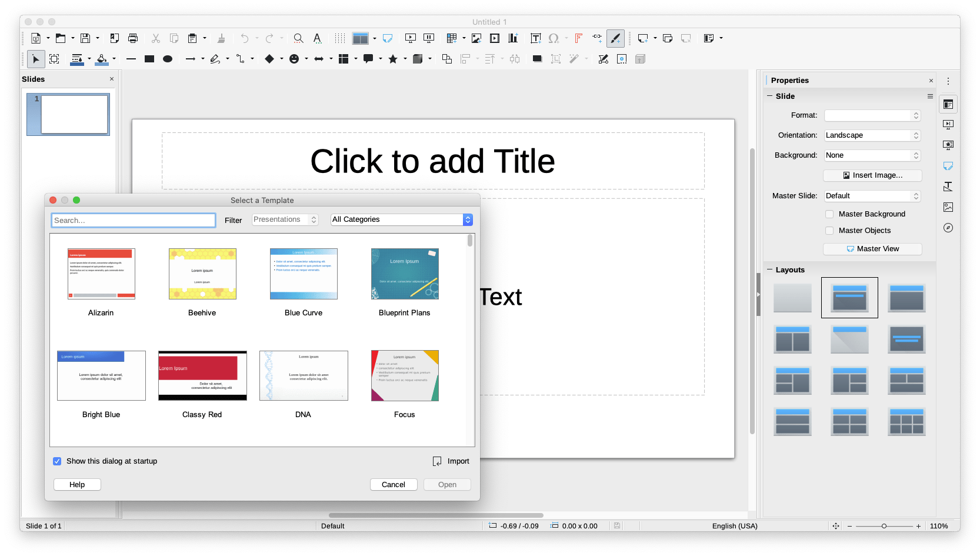Open the Orientation Landscape dropdown
980x556 pixels.
(x=872, y=135)
